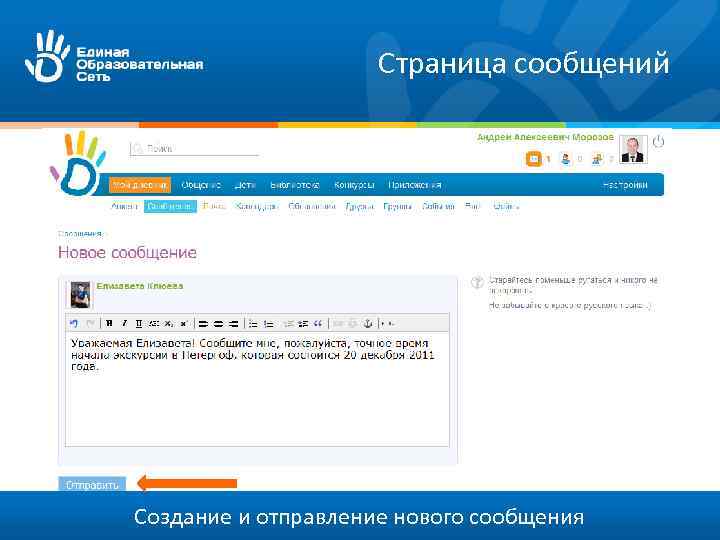Open the groups notification icon in the header
720x540 pixels.
[596, 159]
